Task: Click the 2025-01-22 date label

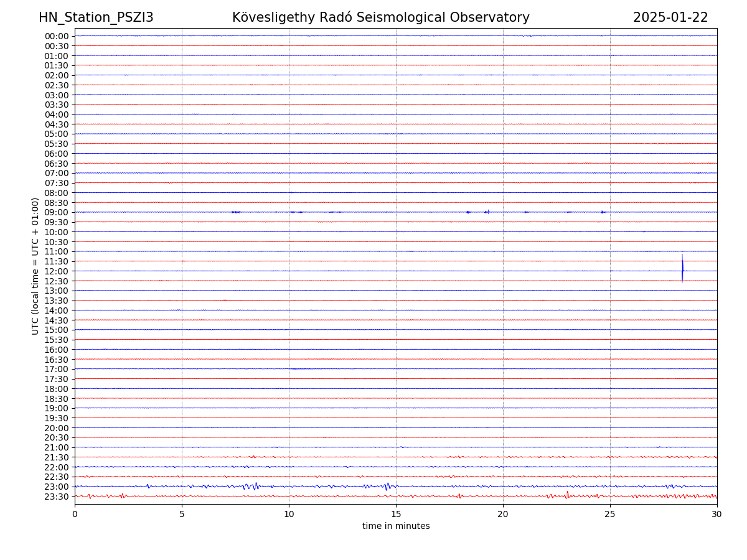Action: (x=670, y=18)
